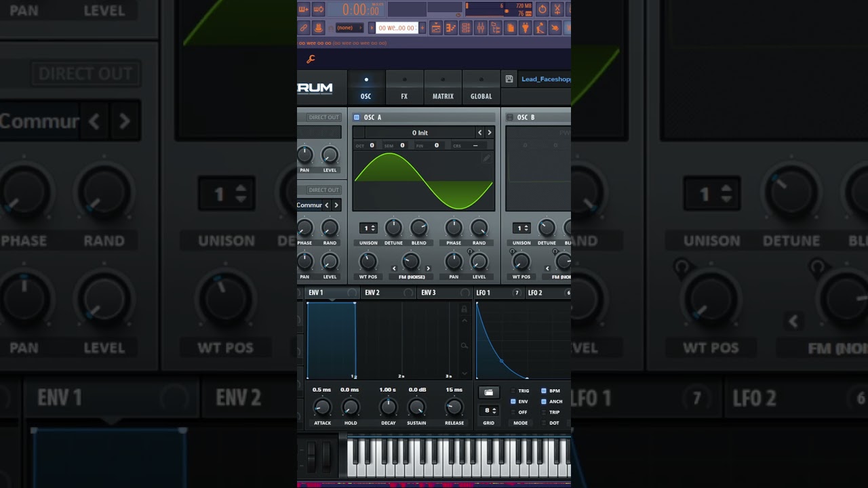
Task: Click the envelope scroll-up chevron
Action: tap(464, 321)
